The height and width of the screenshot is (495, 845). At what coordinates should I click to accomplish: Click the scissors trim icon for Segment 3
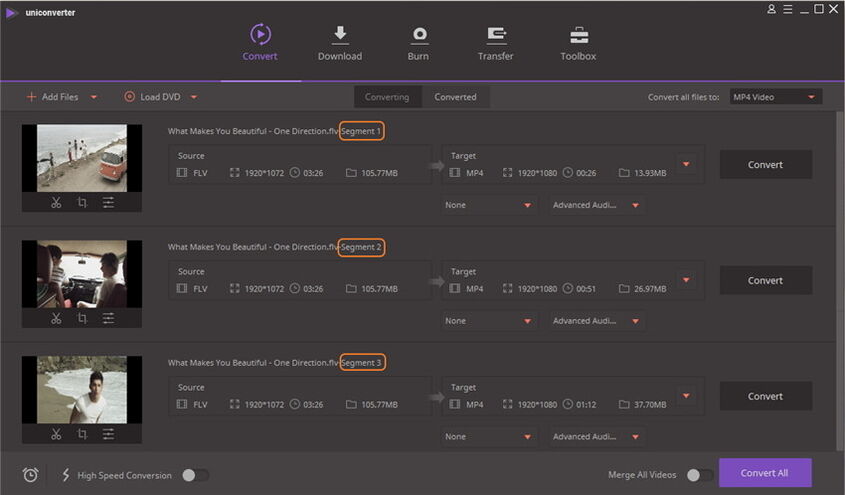tap(56, 434)
